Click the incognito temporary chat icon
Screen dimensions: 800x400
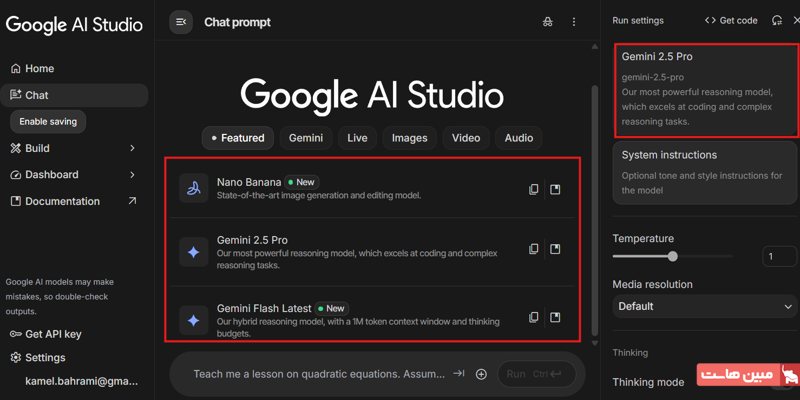(547, 22)
